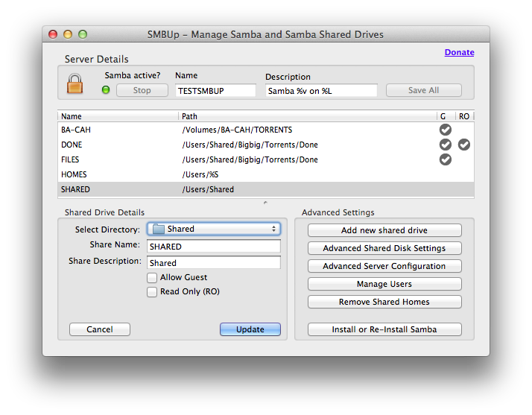Click the Share Name input field
Viewport: 532px width, 415px height.
click(x=214, y=247)
